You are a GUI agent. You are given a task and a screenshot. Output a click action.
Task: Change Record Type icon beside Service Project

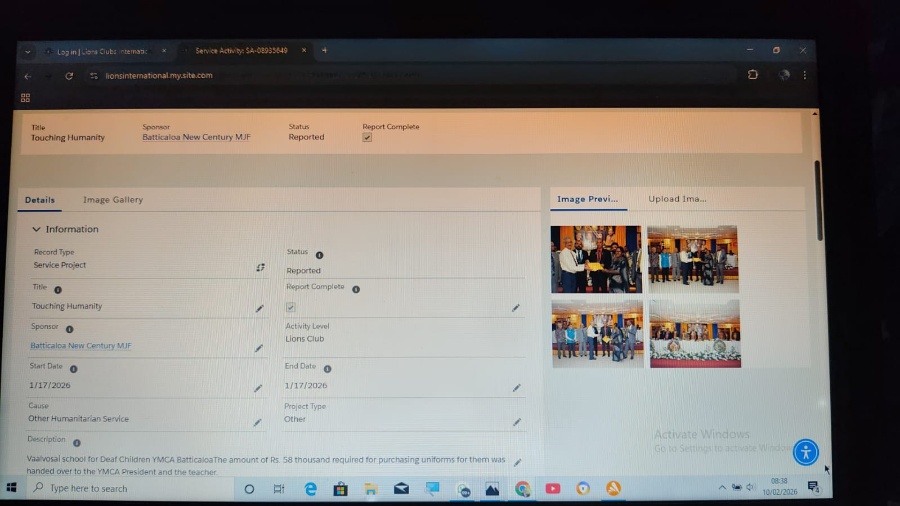pos(261,267)
